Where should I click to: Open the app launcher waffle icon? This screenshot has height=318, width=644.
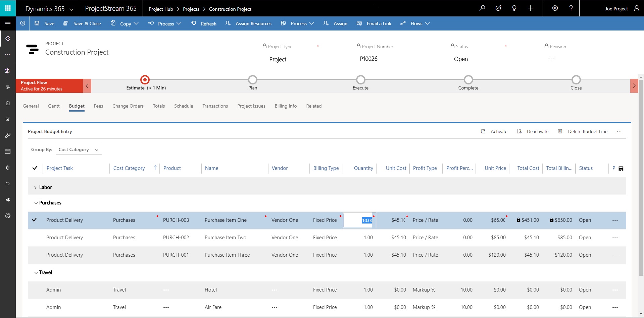(8, 8)
